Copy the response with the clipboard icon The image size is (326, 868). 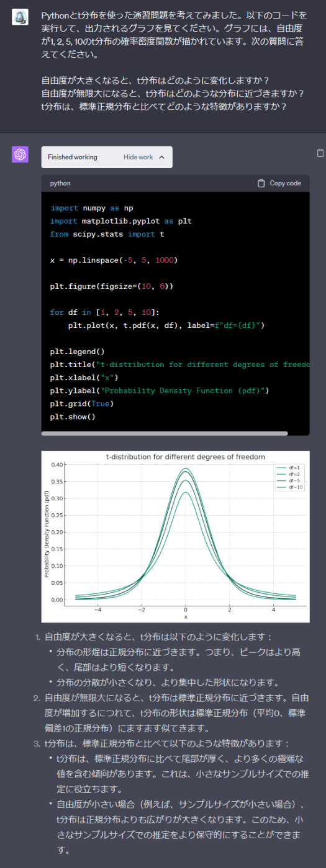tap(320, 153)
